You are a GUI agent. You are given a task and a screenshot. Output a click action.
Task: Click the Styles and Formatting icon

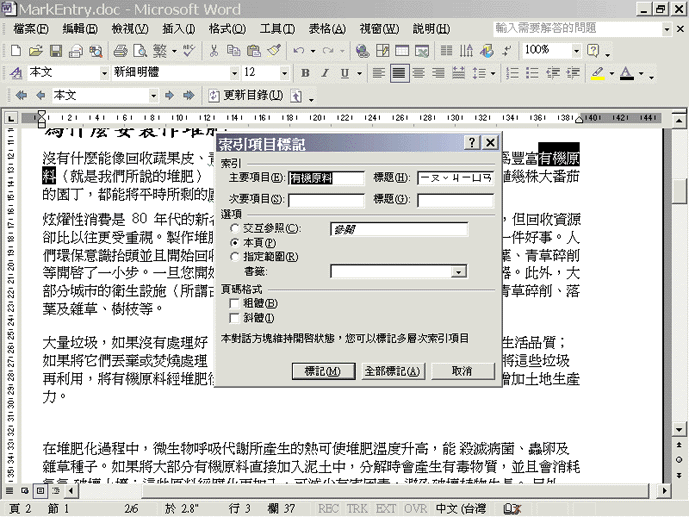(x=16, y=73)
